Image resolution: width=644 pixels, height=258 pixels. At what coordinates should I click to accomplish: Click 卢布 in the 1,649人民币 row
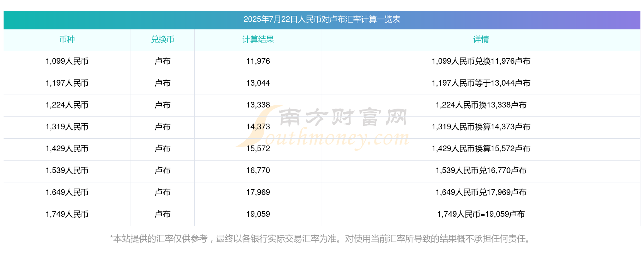click(162, 192)
